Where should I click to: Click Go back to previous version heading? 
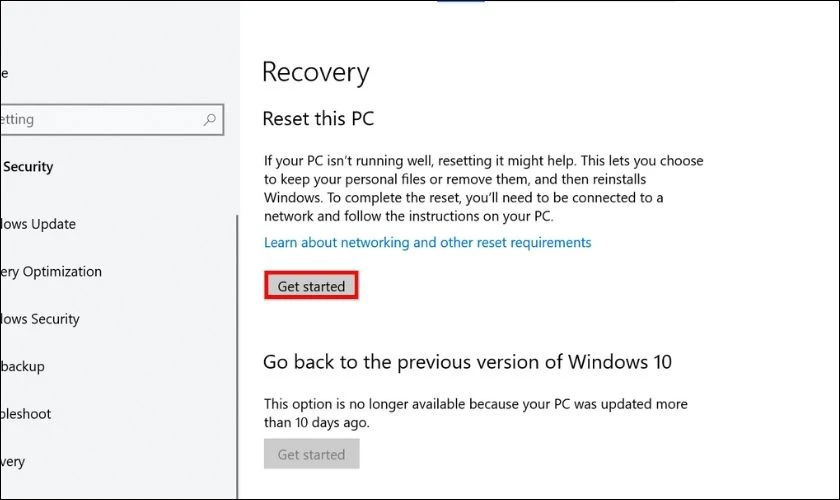[467, 362]
